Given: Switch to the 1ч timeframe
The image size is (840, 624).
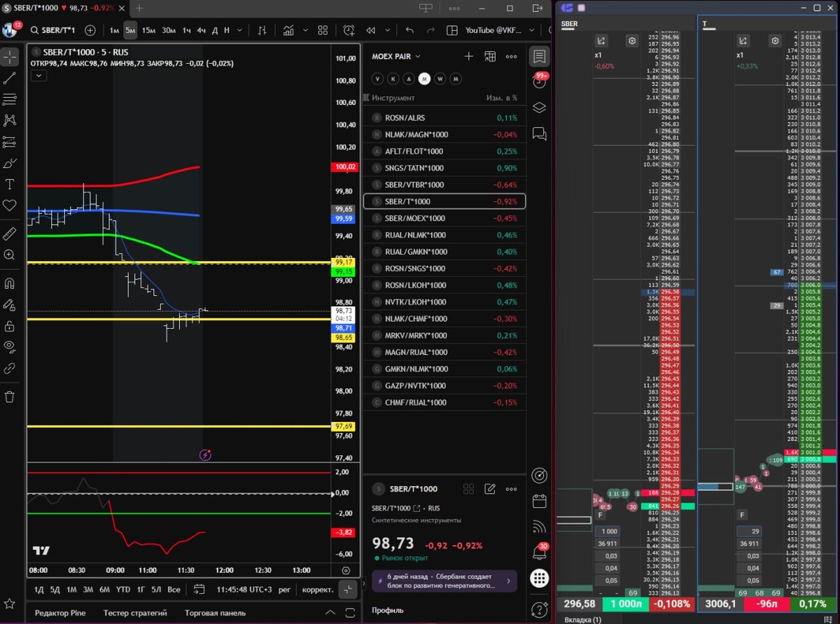Looking at the screenshot, I should click(x=187, y=30).
